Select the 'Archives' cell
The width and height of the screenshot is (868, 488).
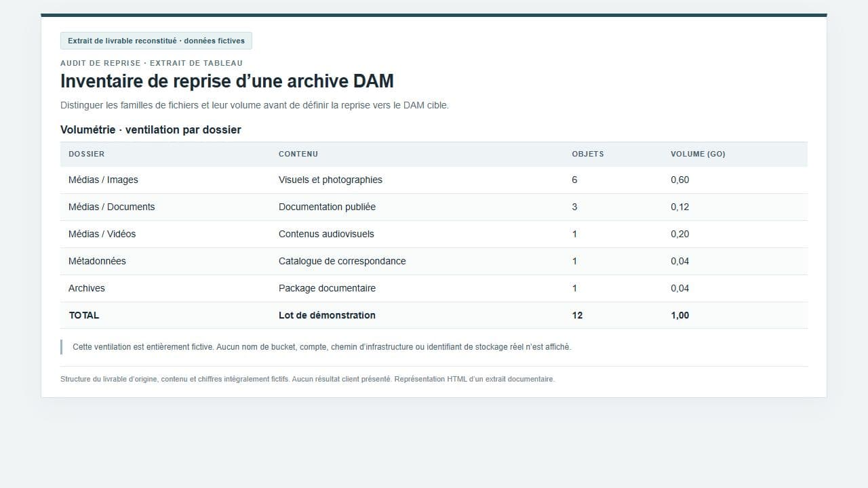(x=87, y=288)
